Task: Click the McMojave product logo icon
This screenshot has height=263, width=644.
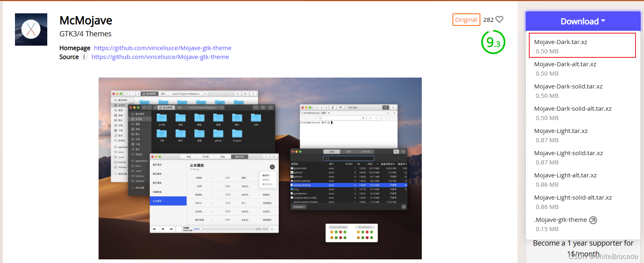Action: 31,29
